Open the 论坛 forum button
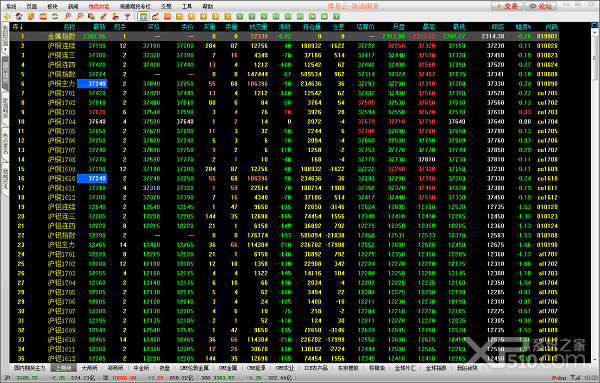The image size is (600, 383). click(541, 6)
